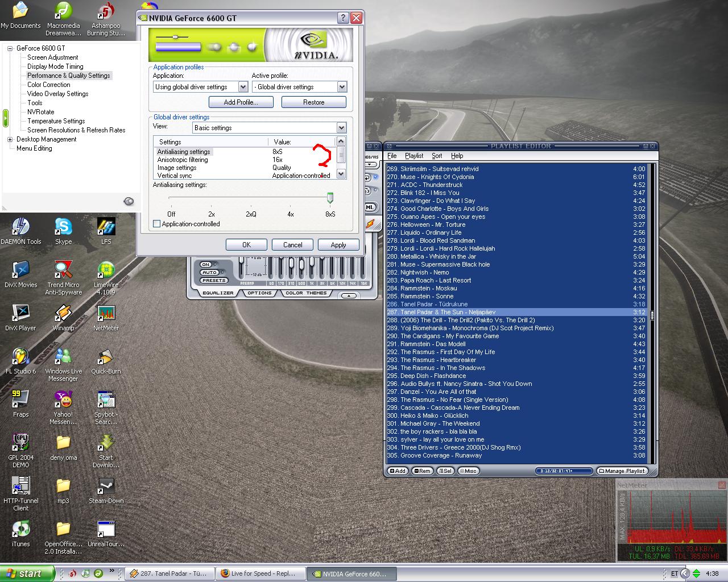Viewport: 728px width, 582px height.
Task: Switch to Live for Speed taskbar window
Action: (x=260, y=573)
